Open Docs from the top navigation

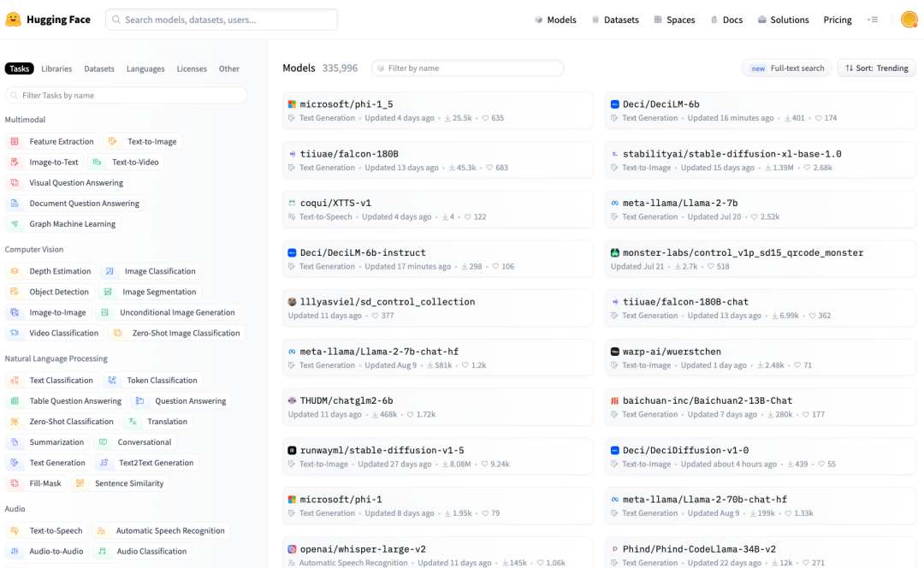point(726,20)
